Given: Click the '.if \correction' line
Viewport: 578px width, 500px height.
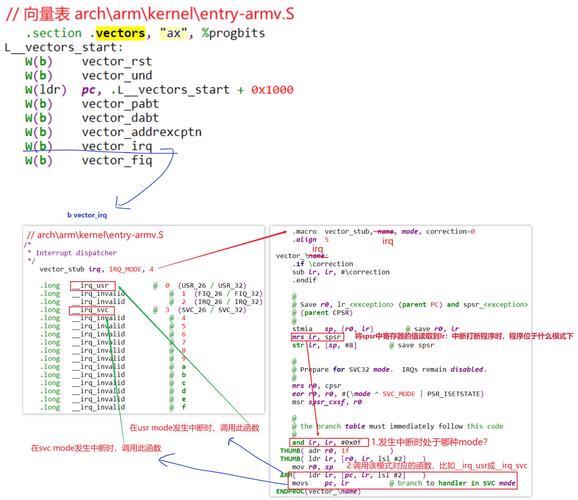Looking at the screenshot, I should 323,264.
